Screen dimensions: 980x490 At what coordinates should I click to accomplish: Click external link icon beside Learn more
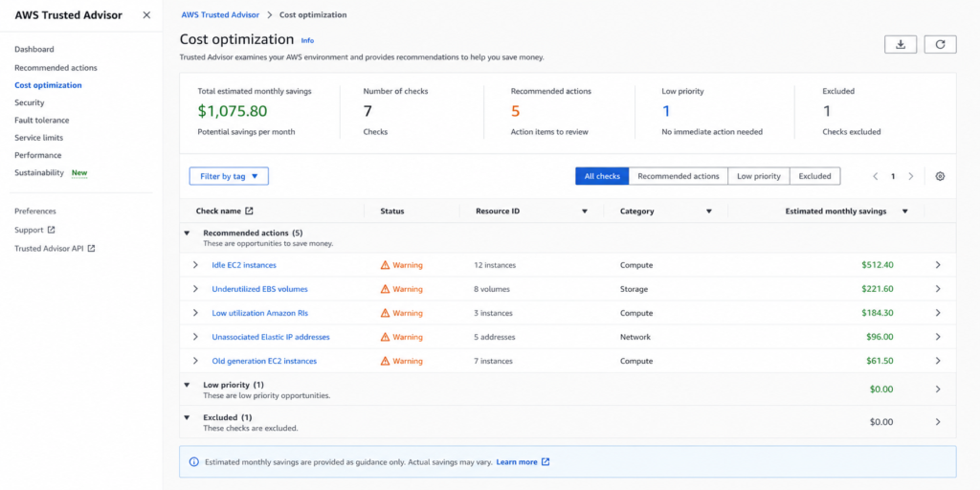coord(546,462)
